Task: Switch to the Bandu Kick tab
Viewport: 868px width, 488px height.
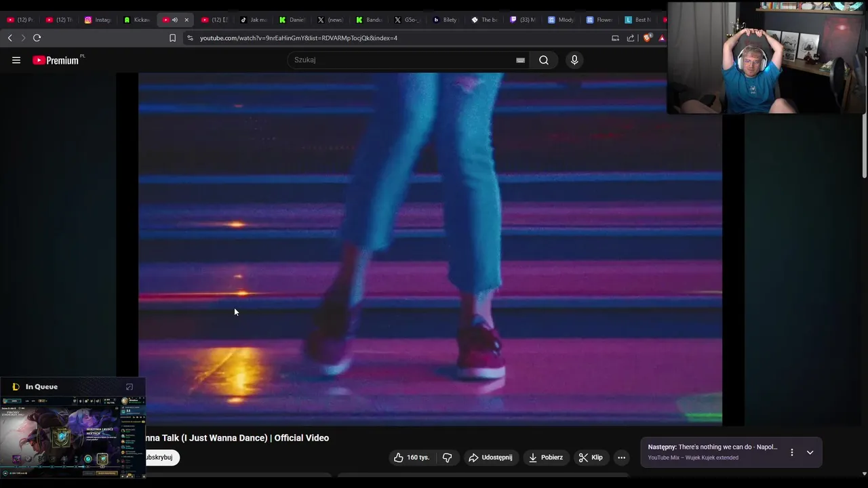Action: click(x=370, y=20)
